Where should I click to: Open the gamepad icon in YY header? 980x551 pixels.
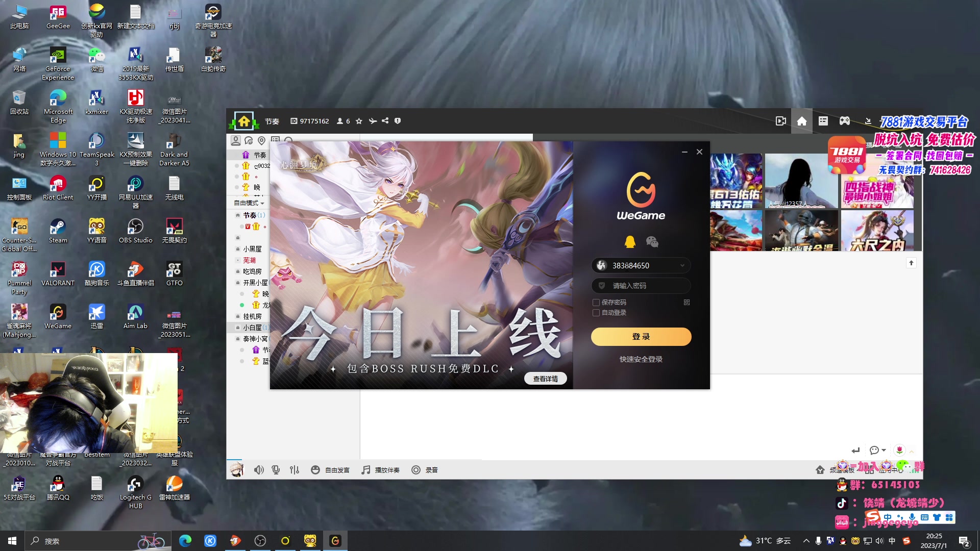[845, 121]
